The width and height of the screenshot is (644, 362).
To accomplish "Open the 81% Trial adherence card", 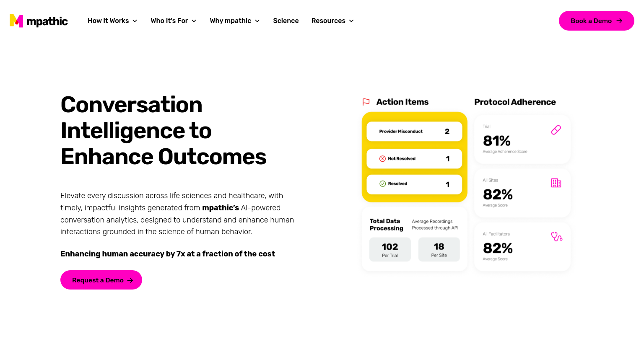I will point(522,140).
